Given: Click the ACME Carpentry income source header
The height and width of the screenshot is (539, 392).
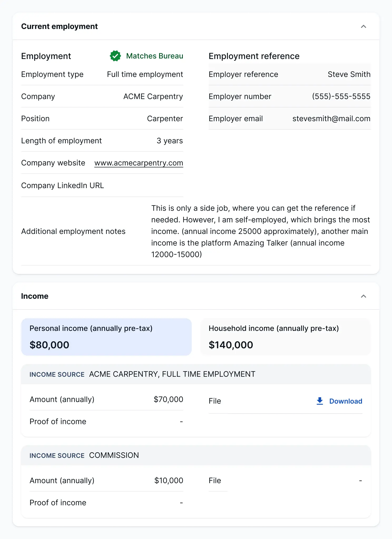Looking at the screenshot, I should click(x=172, y=374).
